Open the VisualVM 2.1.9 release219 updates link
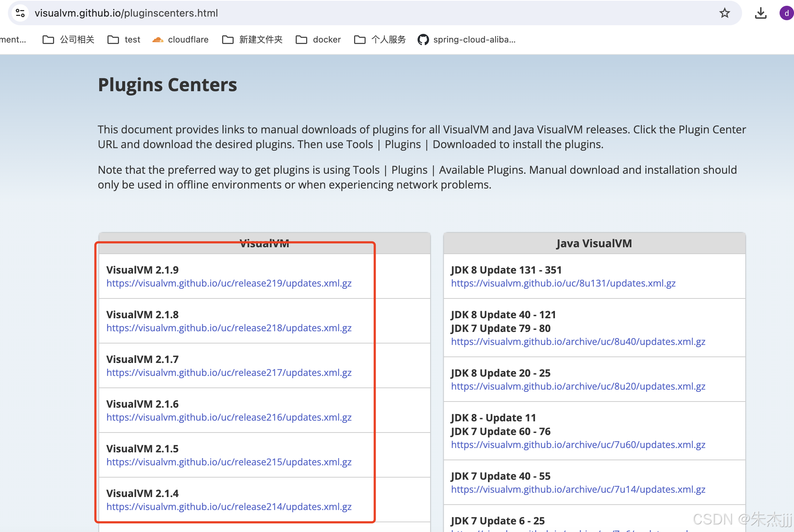This screenshot has height=532, width=794. click(229, 283)
